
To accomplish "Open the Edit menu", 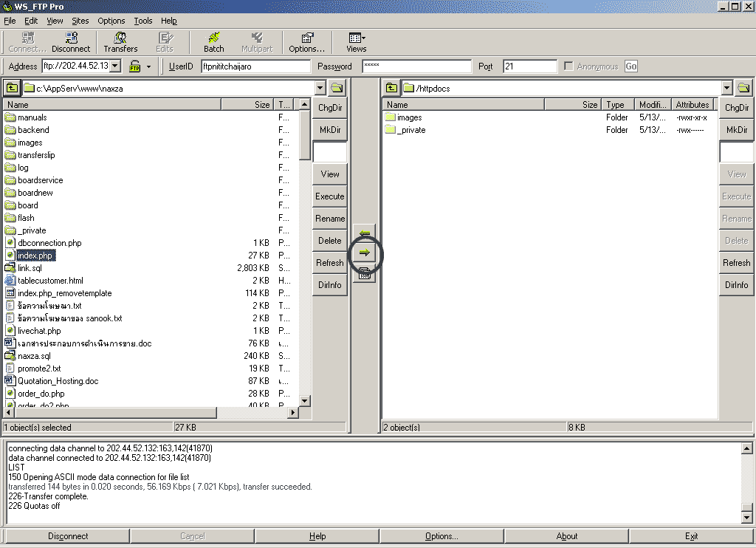I will 31,21.
